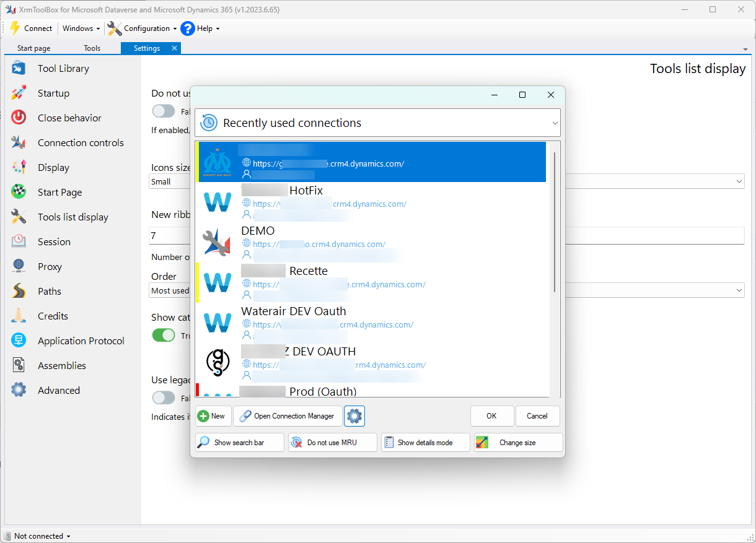Click the Recette connection W logo
The image size is (756, 543).
pyautogui.click(x=218, y=282)
